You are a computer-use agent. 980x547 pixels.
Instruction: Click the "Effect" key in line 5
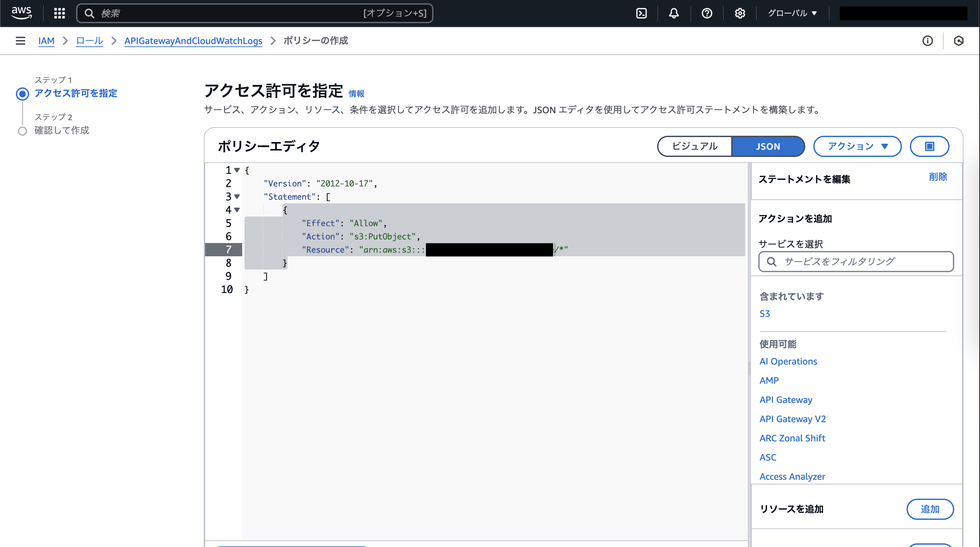[320, 224]
